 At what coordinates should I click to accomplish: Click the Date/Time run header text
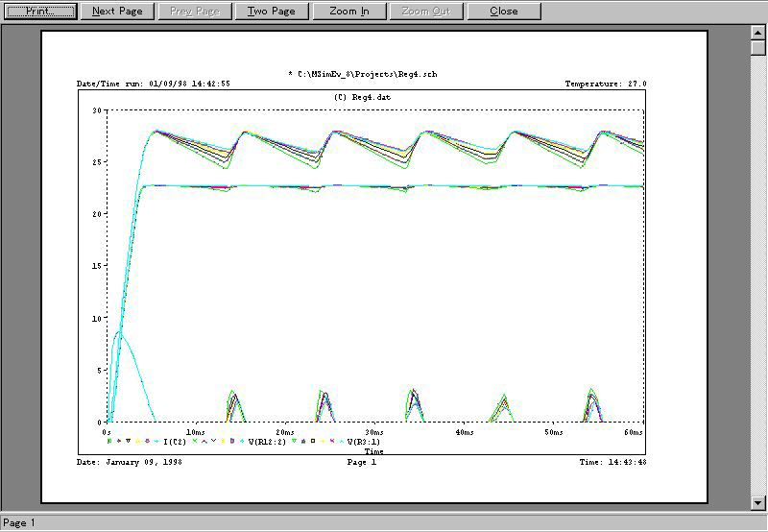[154, 85]
